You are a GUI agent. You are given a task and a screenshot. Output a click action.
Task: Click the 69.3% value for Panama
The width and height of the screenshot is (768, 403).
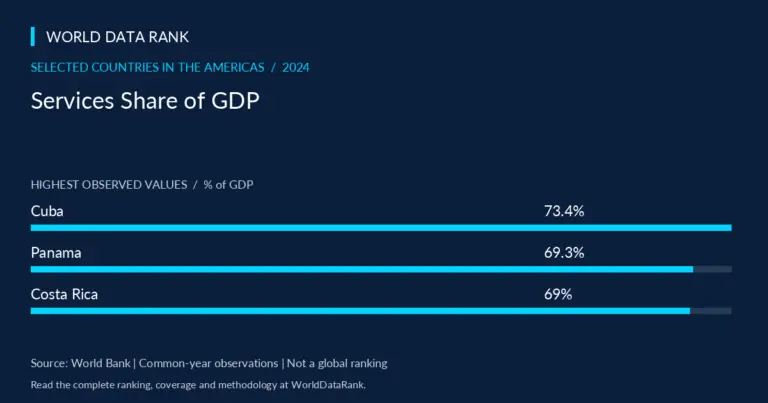[564, 253]
